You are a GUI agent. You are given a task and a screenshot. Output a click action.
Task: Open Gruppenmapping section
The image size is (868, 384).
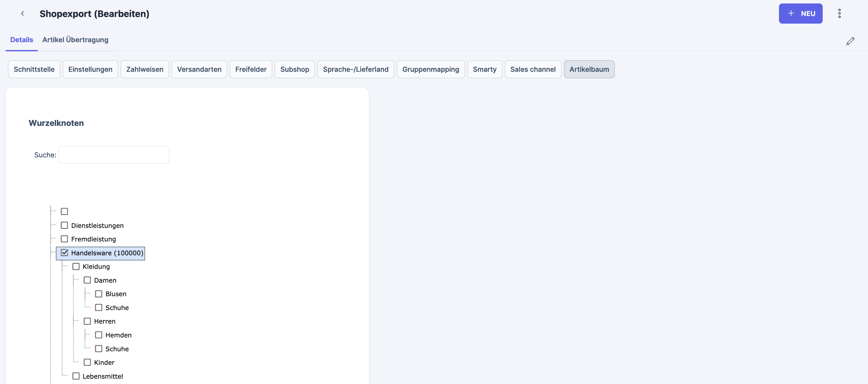(x=430, y=70)
